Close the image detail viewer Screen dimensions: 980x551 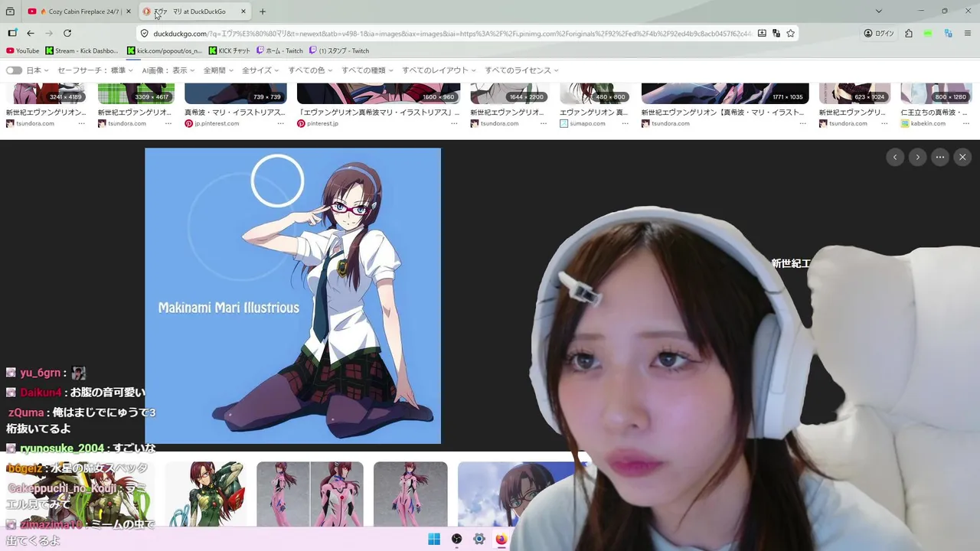pos(962,157)
